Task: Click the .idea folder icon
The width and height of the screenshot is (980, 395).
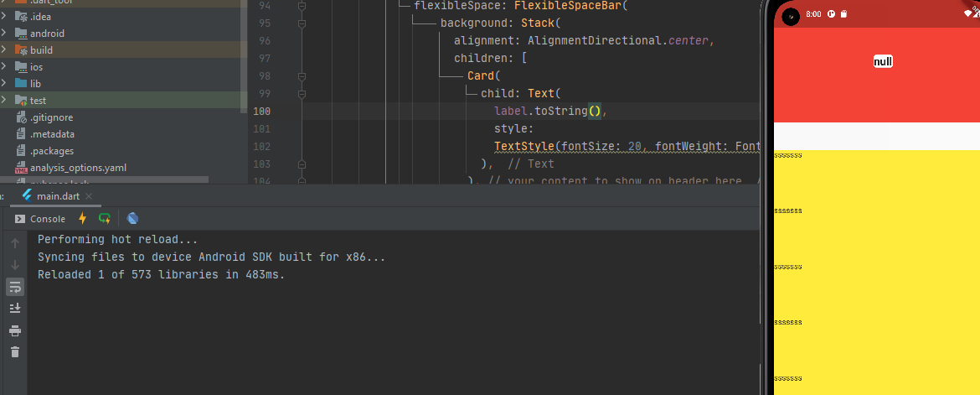Action: (21, 16)
